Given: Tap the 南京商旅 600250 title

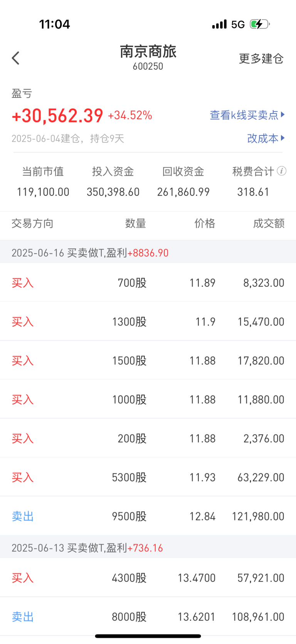Looking at the screenshot, I should tap(148, 57).
